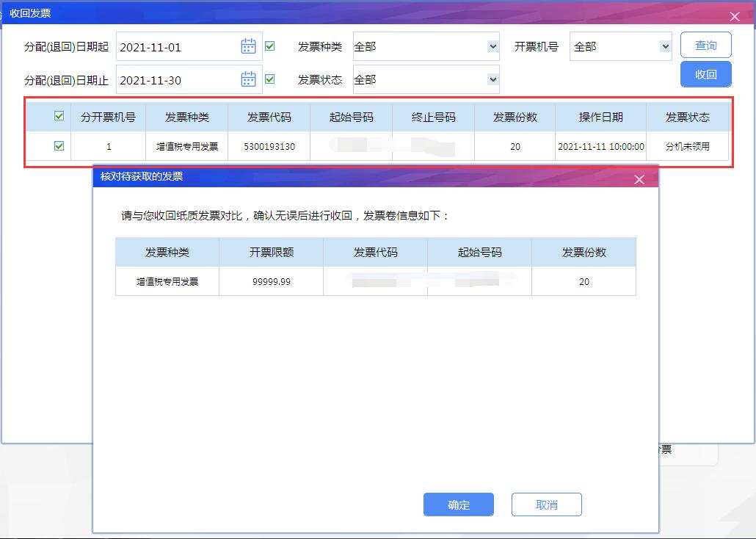
Task: Click the 发票代码 column header
Action: [x=271, y=117]
